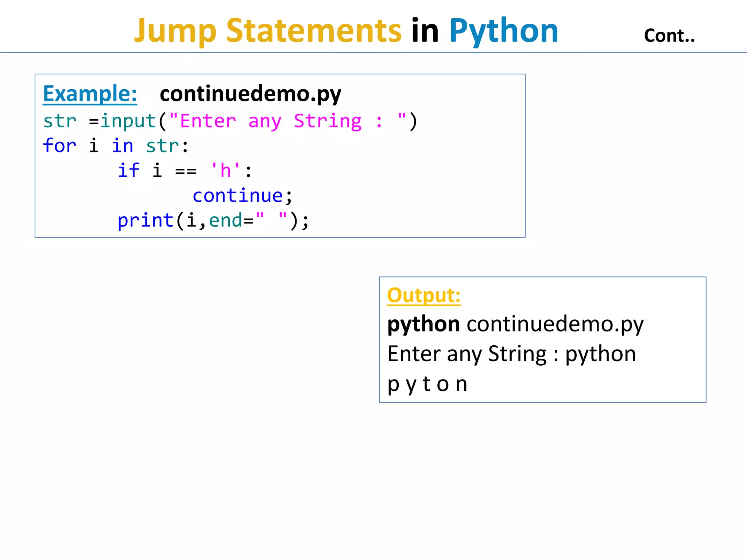This screenshot has width=747, height=560.
Task: Click the teal "end" parameter in print call
Action: 225,221
